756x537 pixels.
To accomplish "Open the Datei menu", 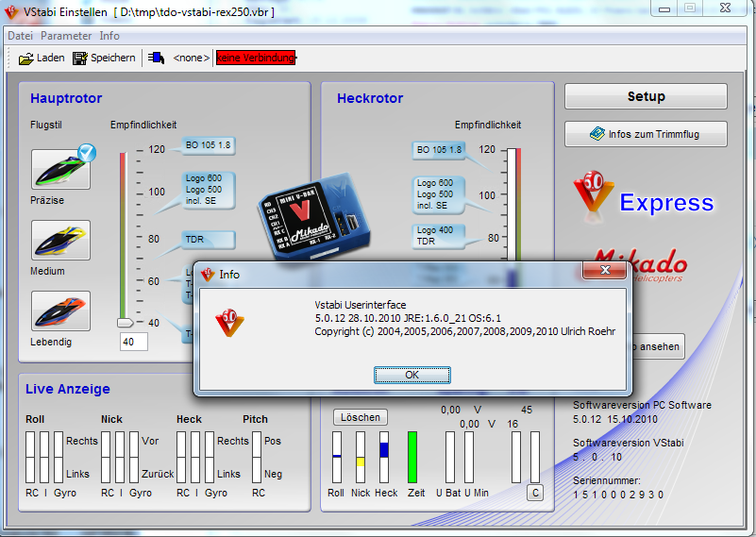I will [20, 36].
